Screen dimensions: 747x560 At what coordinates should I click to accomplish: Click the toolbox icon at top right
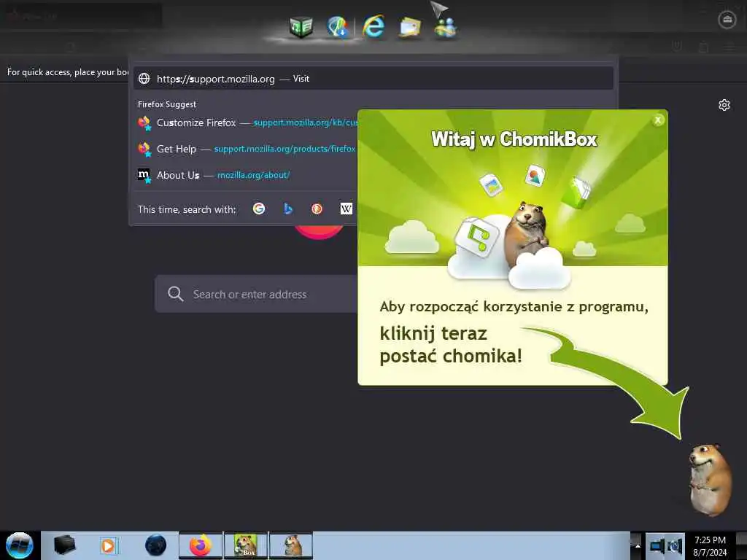[727, 20]
